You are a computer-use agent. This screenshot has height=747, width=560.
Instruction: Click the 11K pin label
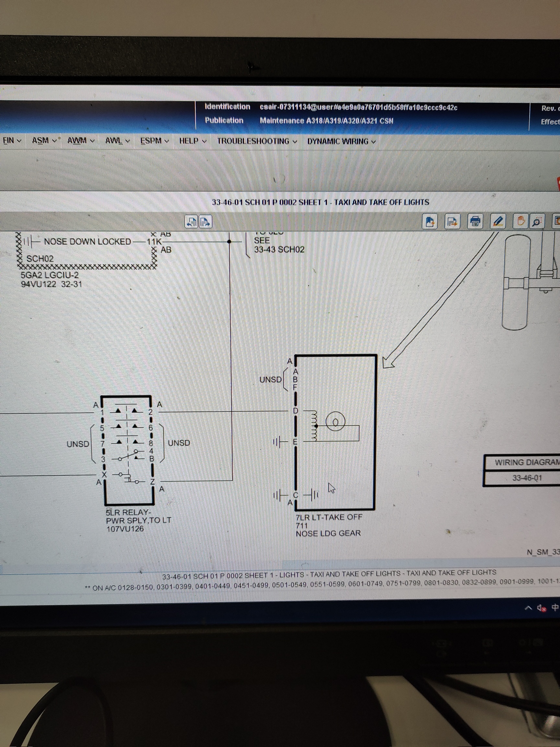154,242
